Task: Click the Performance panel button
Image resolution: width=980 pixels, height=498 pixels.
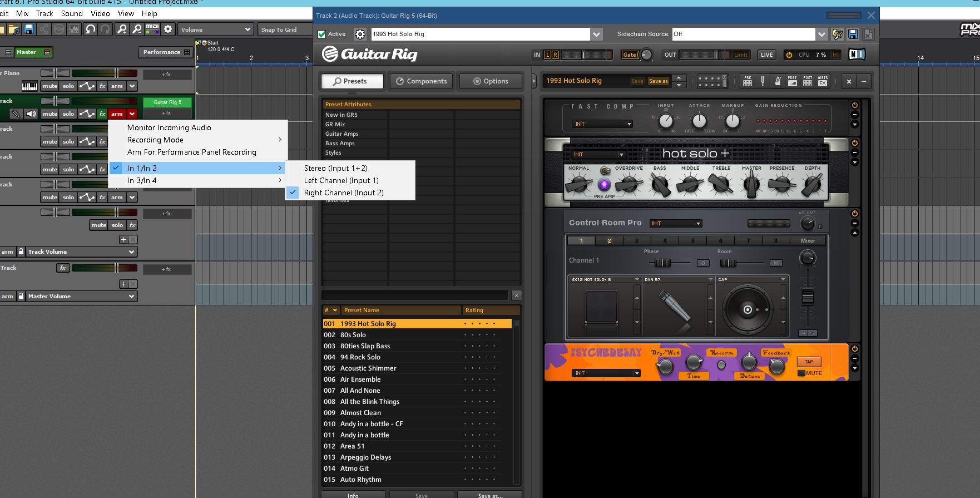Action: 166,52
